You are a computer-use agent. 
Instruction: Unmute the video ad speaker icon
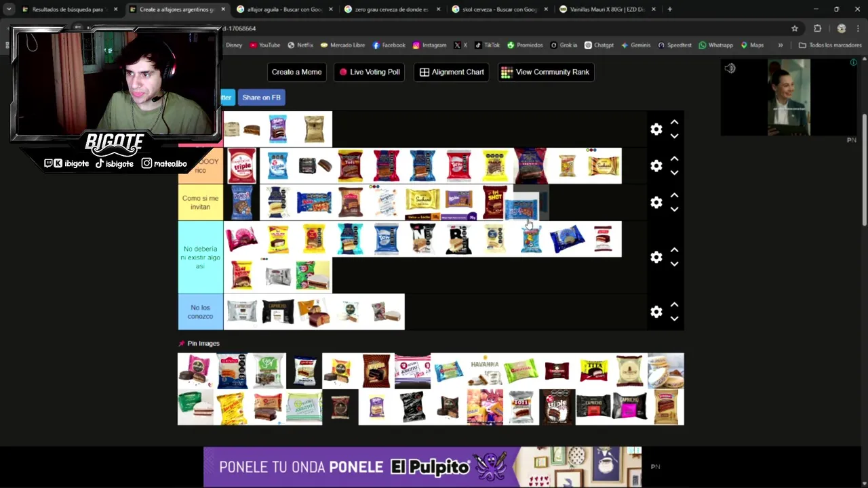coord(730,68)
